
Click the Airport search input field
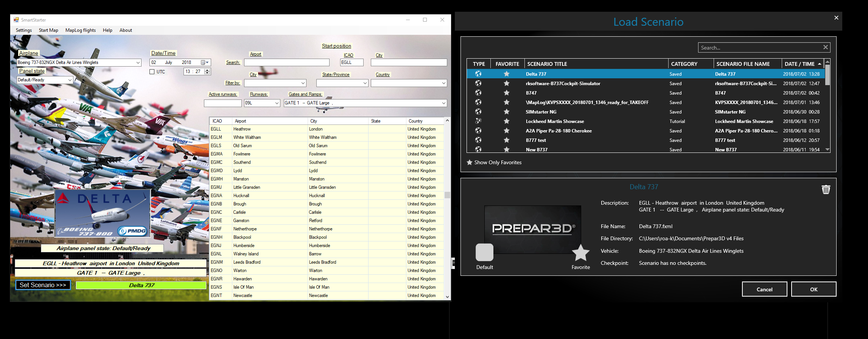coord(287,62)
